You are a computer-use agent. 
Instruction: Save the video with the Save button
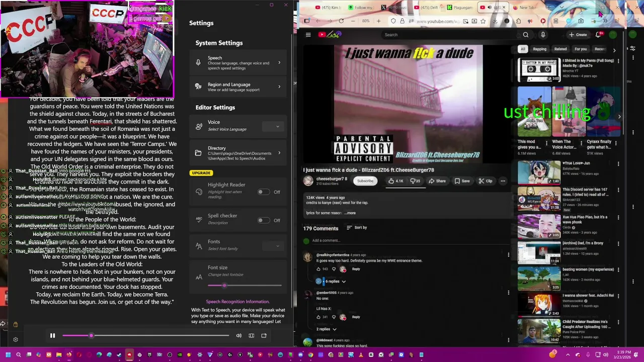462,181
